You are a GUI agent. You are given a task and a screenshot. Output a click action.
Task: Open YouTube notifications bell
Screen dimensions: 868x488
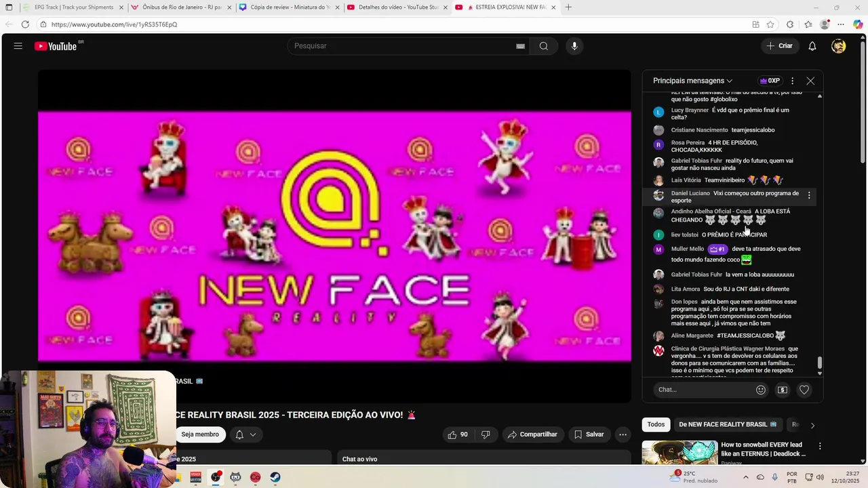point(812,46)
